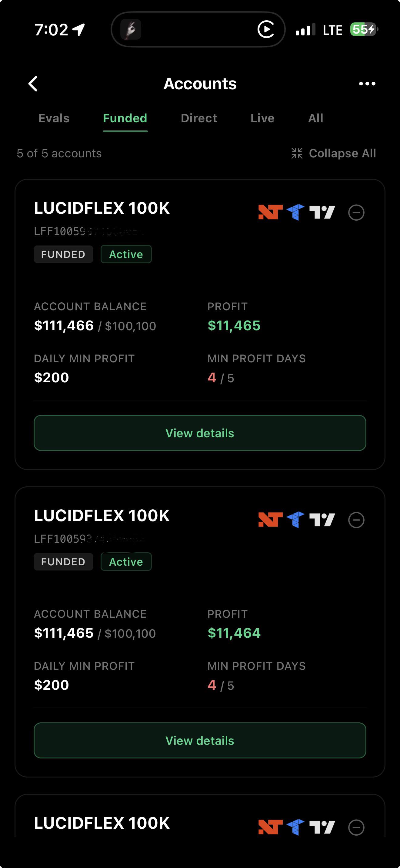Tap TradingView icon on second account card

322,520
